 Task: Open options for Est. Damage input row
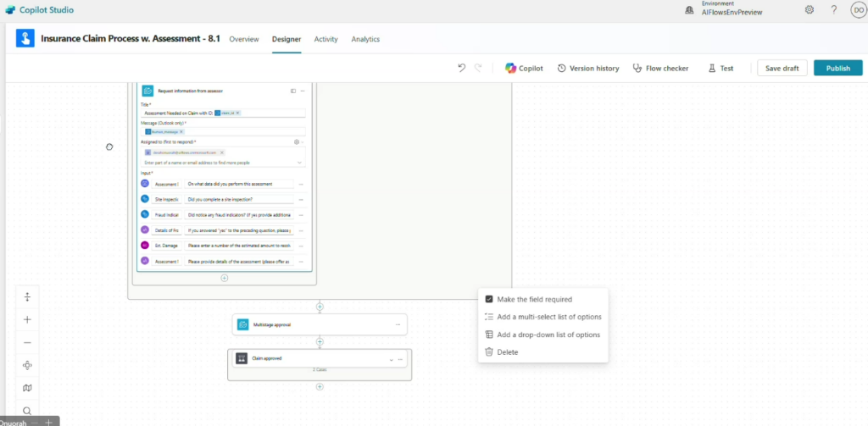pos(301,246)
